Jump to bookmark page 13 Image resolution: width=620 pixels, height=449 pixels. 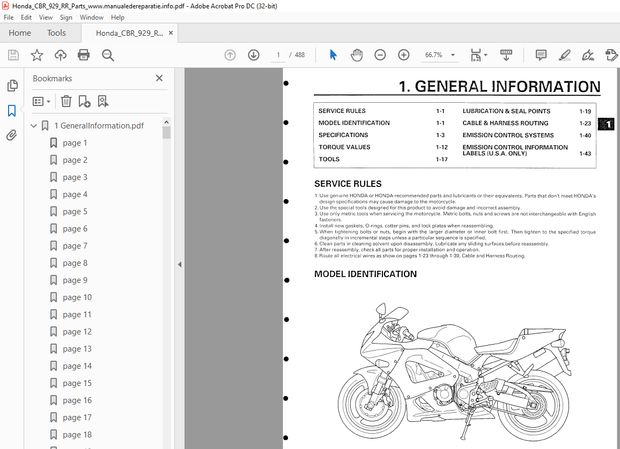pyautogui.click(x=77, y=349)
